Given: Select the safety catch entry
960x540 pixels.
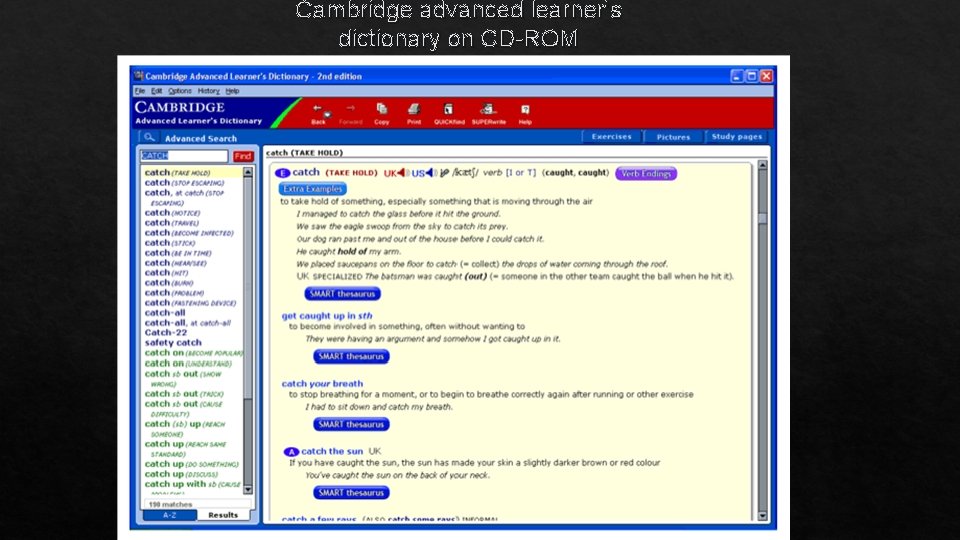Looking at the screenshot, I should 173,343.
